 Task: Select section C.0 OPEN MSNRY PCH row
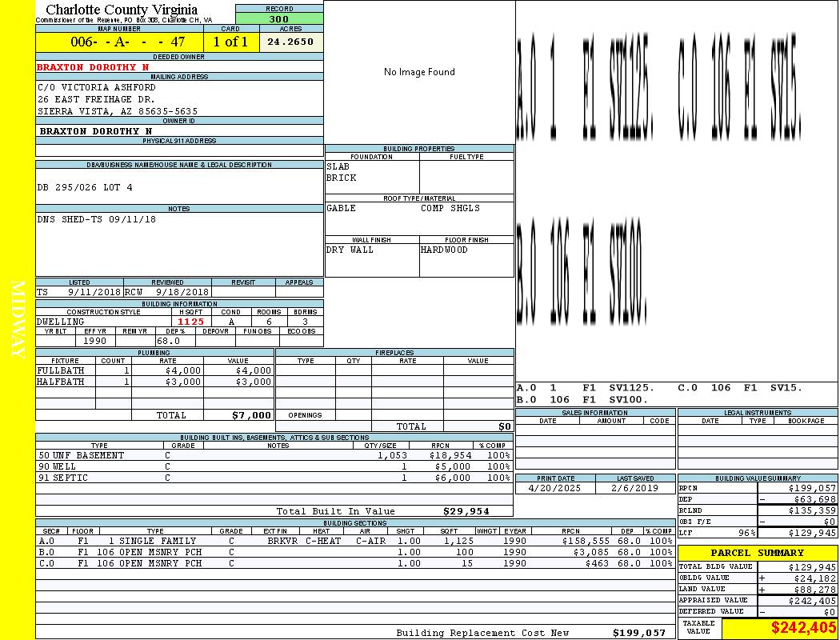(x=355, y=563)
